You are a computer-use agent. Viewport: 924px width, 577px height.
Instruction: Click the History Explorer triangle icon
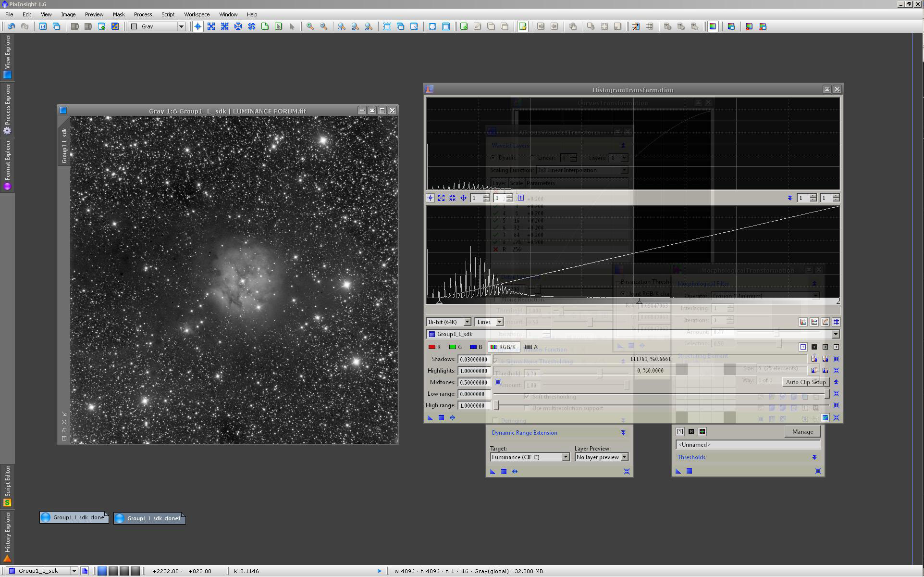(7, 558)
